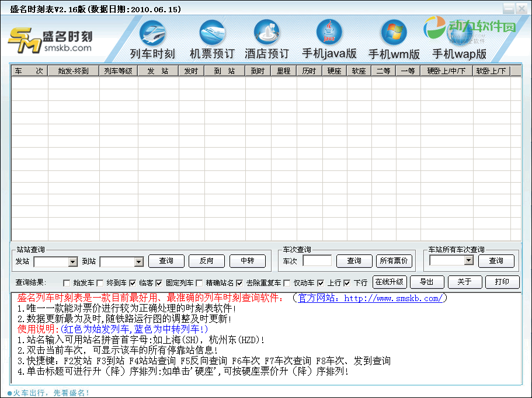Image resolution: width=532 pixels, height=398 pixels.
Task: Click the 里程 column header
Action: click(x=283, y=71)
